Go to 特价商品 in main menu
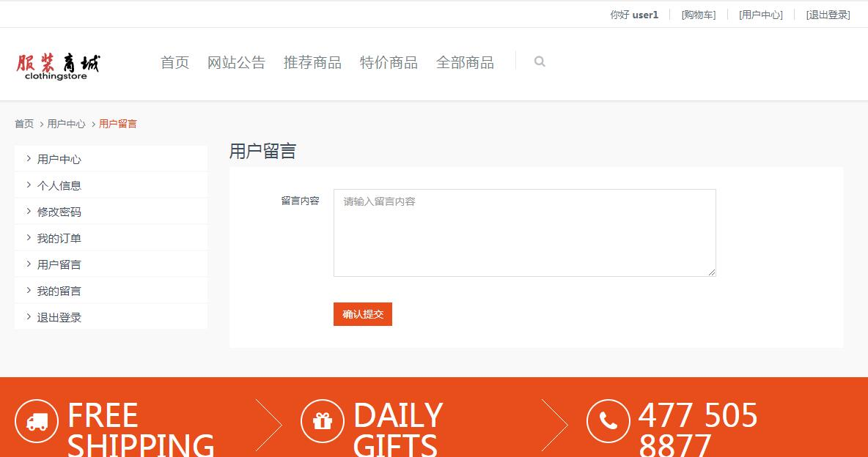Screen dimensions: 868x457 pos(389,62)
